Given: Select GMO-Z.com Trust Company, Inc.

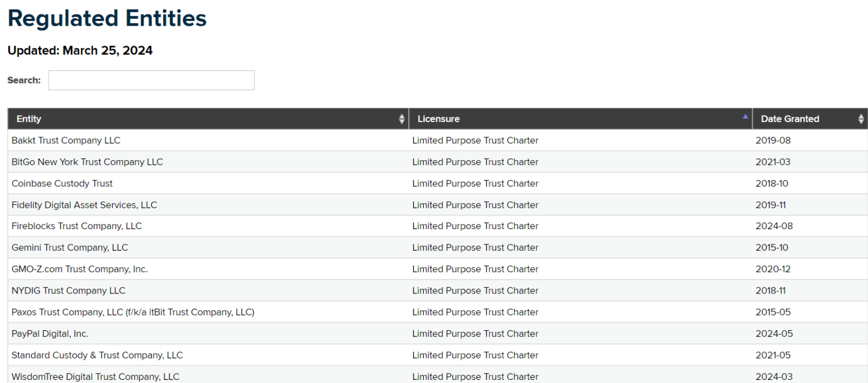Looking at the screenshot, I should click(x=80, y=269).
